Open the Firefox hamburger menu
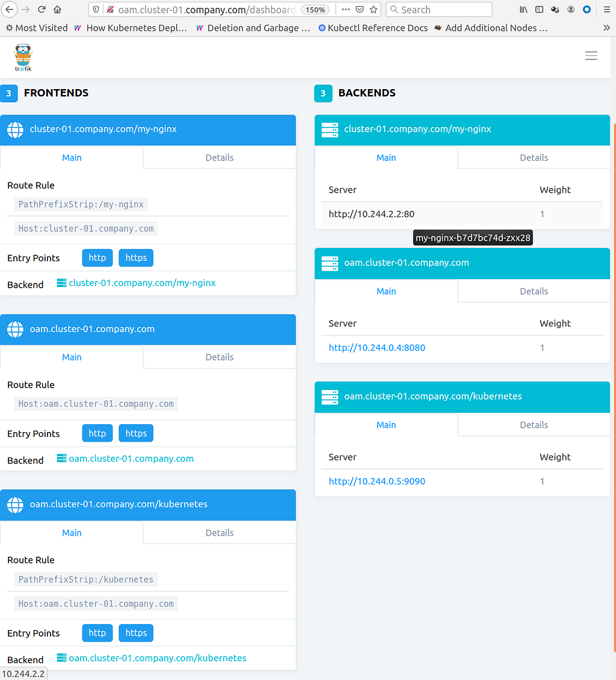 click(x=607, y=9)
